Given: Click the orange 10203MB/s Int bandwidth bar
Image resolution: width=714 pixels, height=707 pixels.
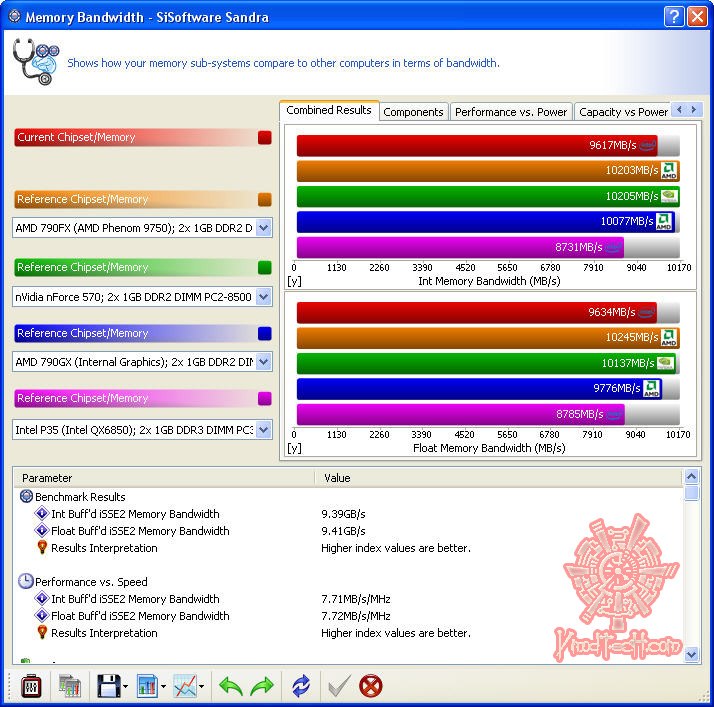Looking at the screenshot, I should (488, 171).
